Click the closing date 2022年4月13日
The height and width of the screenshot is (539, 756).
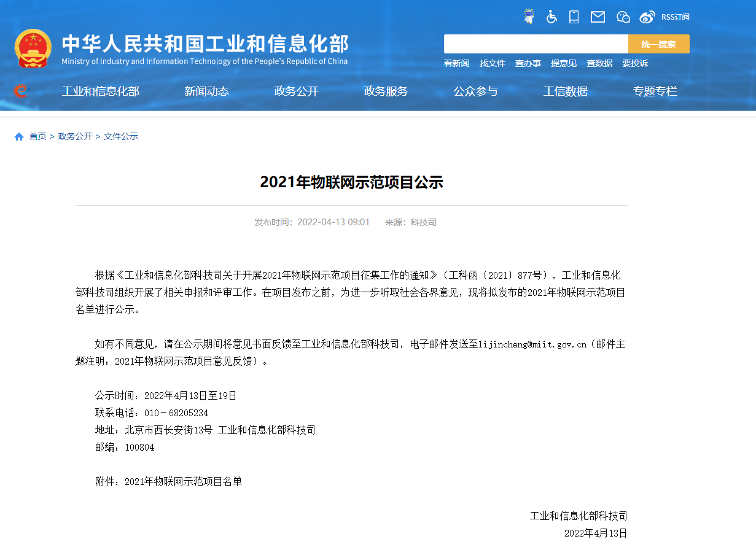click(x=596, y=533)
